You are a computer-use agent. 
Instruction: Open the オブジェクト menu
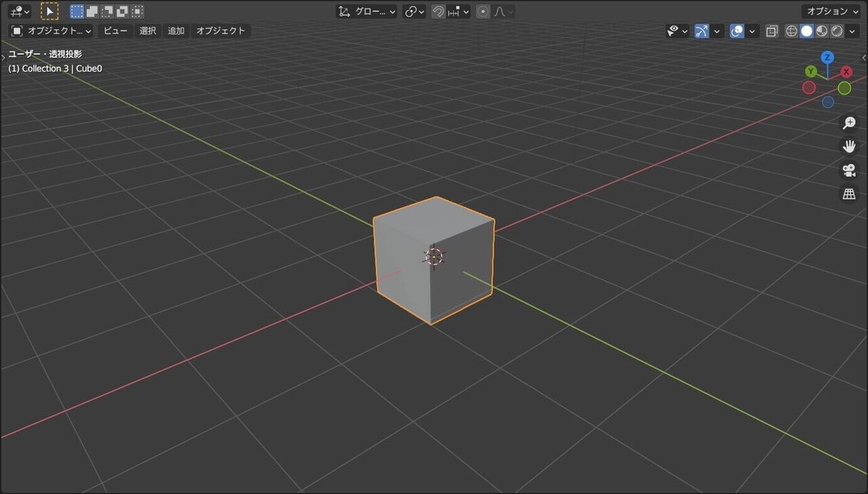(x=221, y=31)
